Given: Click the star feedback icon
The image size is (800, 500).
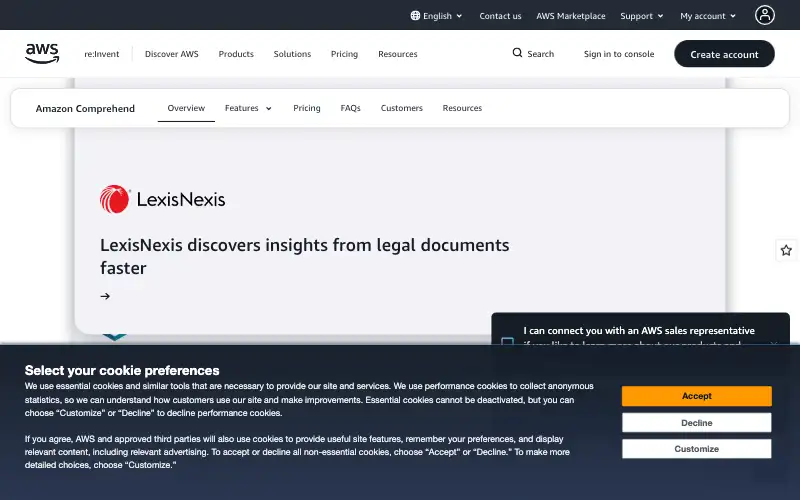Looking at the screenshot, I should tap(786, 251).
